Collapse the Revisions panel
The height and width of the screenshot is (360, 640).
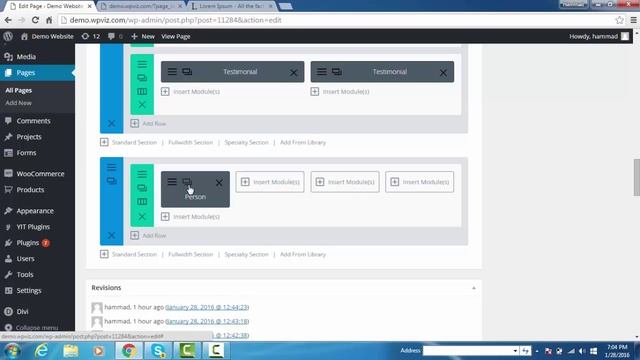(474, 288)
